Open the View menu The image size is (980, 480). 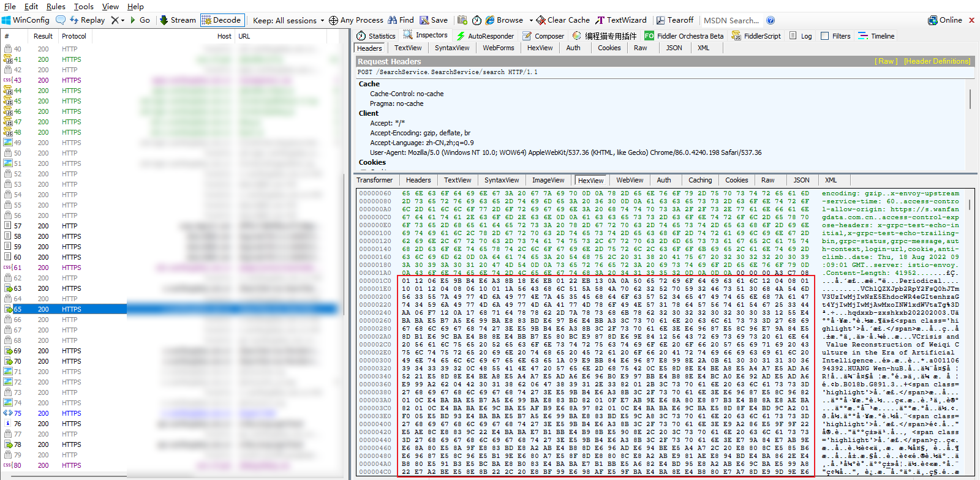click(x=110, y=6)
